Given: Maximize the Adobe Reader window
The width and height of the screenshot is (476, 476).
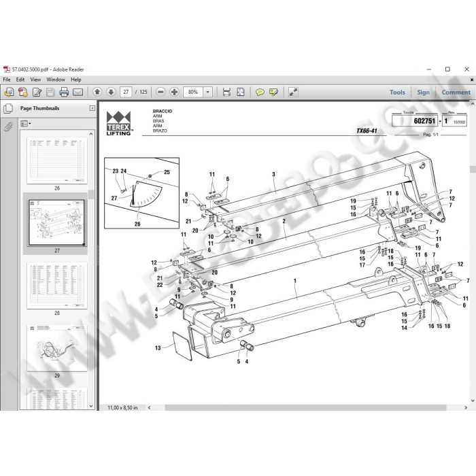Looking at the screenshot, I should tap(447, 69).
